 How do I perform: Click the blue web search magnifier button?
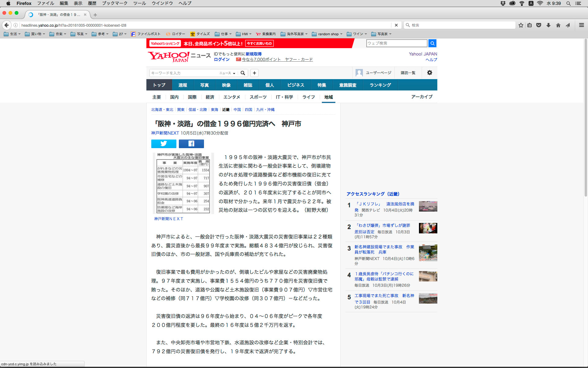(432, 43)
